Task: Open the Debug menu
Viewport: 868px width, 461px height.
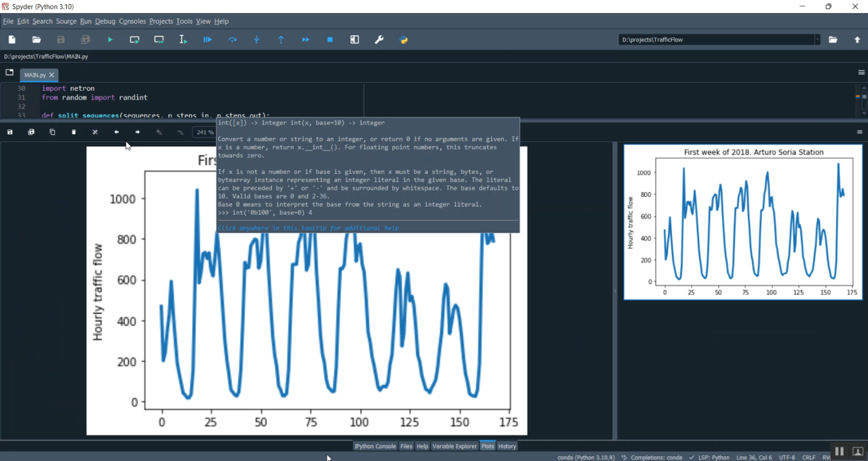Action: [x=105, y=21]
